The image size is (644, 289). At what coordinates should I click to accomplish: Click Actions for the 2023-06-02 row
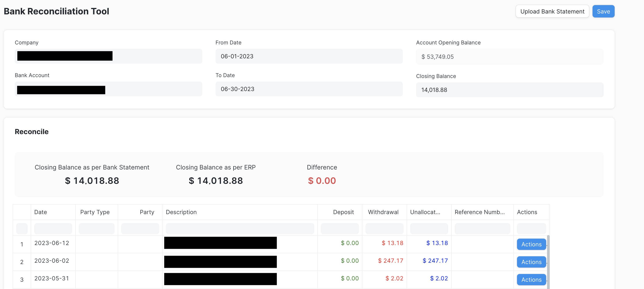pos(531,262)
